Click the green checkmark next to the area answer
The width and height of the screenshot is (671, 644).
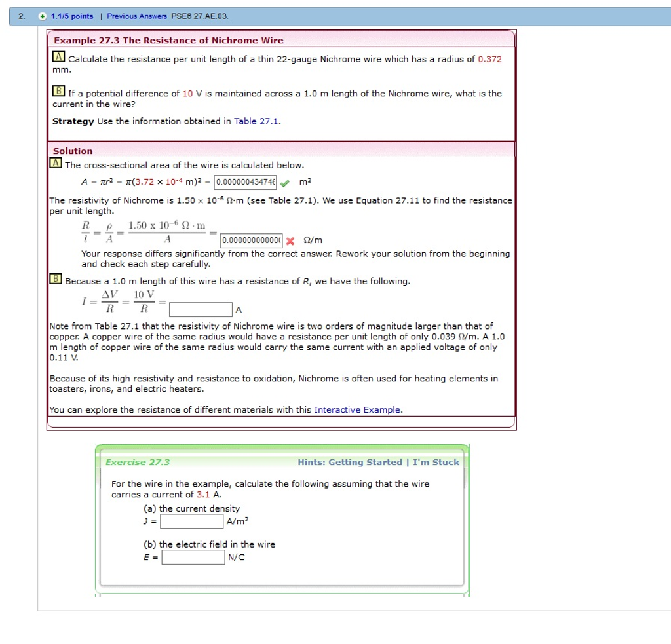tap(284, 182)
